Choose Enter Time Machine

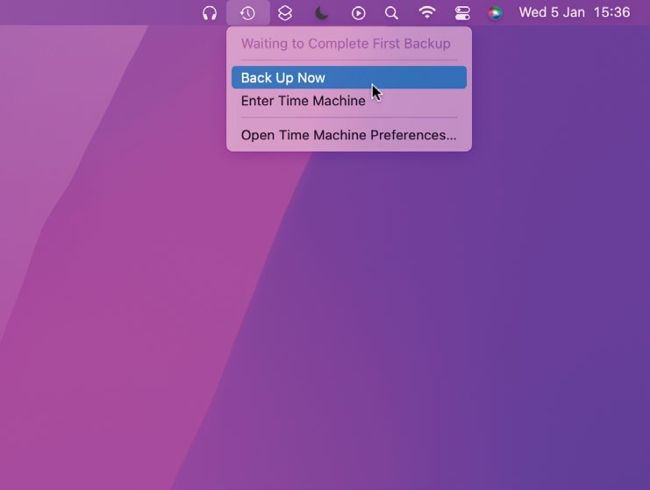tap(303, 101)
